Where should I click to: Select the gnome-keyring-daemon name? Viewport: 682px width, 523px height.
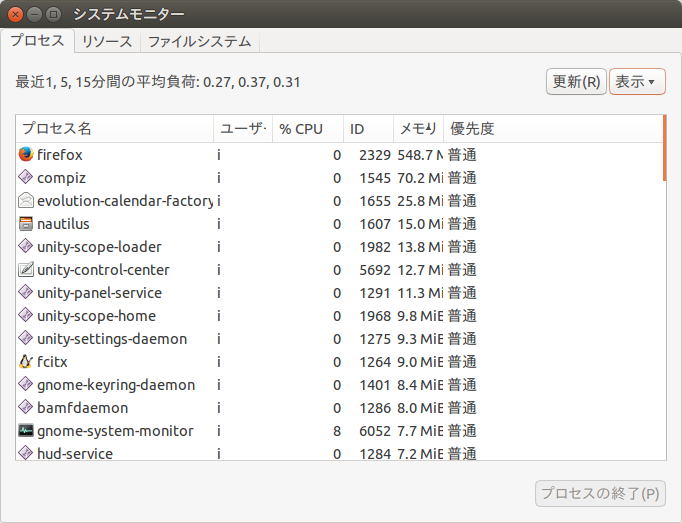[x=116, y=386]
